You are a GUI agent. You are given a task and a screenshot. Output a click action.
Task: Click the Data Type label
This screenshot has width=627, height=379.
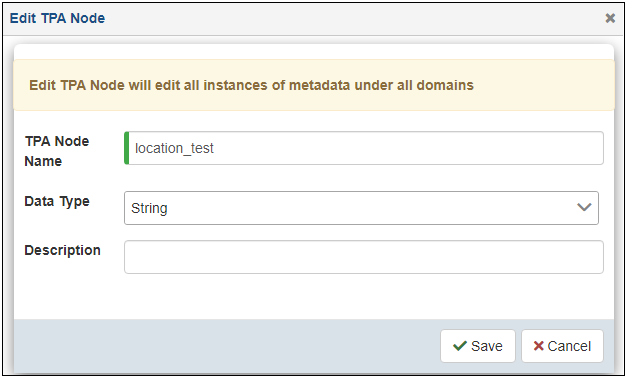click(x=57, y=201)
